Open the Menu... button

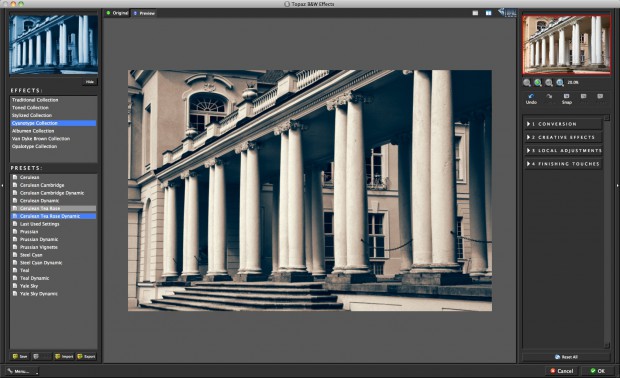(22, 371)
